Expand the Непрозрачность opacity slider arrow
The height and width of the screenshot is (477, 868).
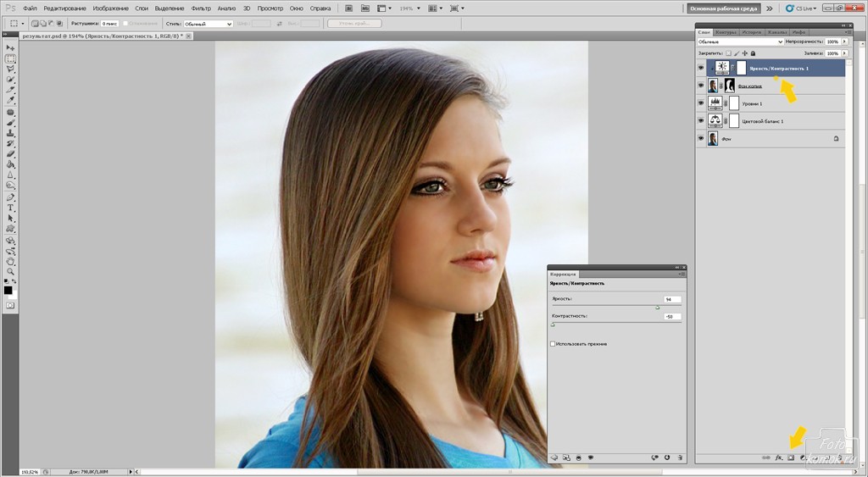844,42
